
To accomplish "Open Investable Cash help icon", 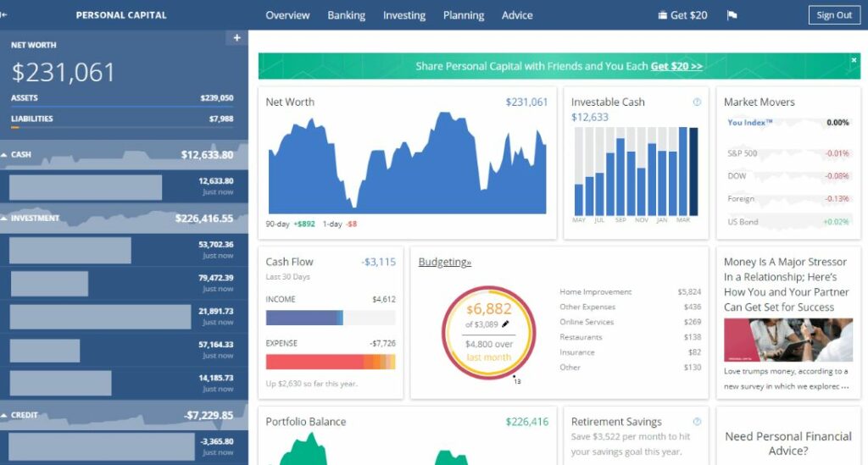I will point(697,102).
